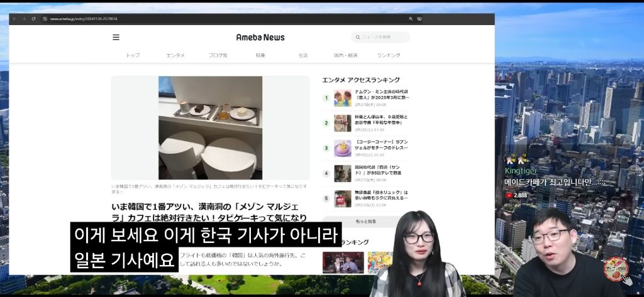Screen dimensions: 644x297
Task: Click the eye icon in the address bar
Action: 419,19
